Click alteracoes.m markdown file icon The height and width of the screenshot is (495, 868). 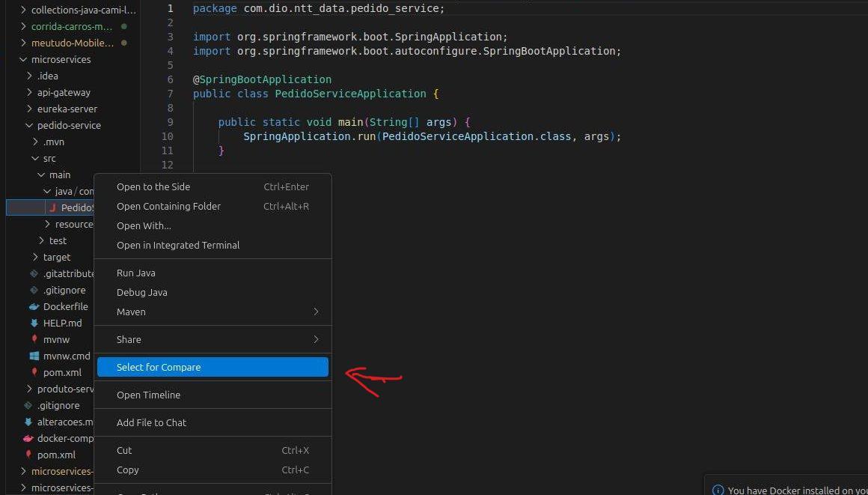[x=28, y=422]
